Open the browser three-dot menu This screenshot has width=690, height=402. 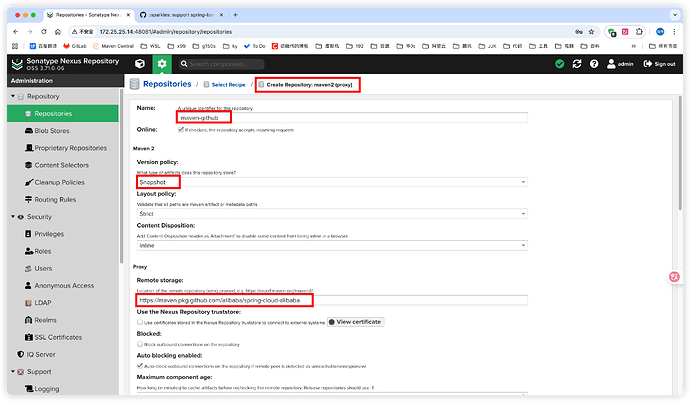[674, 31]
